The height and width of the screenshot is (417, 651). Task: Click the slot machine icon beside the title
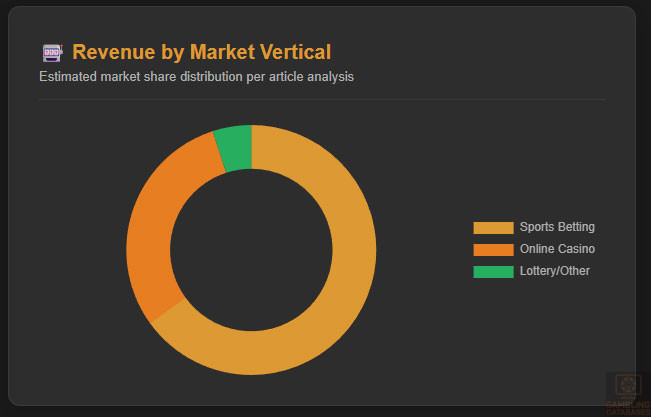point(52,52)
